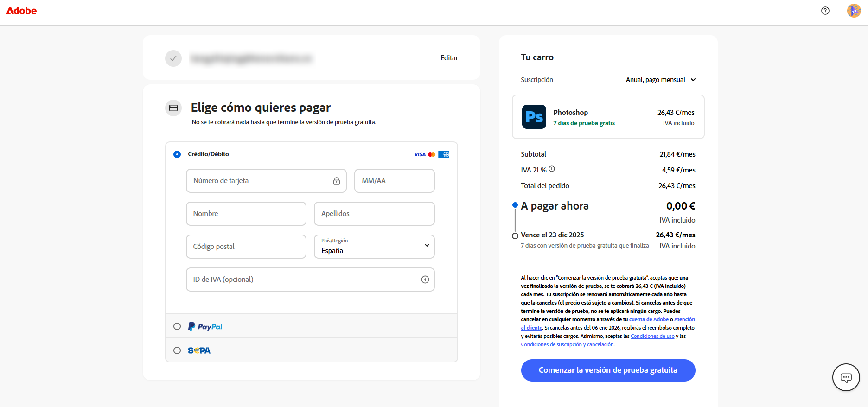Open the Condiciones de uso link
The height and width of the screenshot is (407, 868).
[652, 336]
